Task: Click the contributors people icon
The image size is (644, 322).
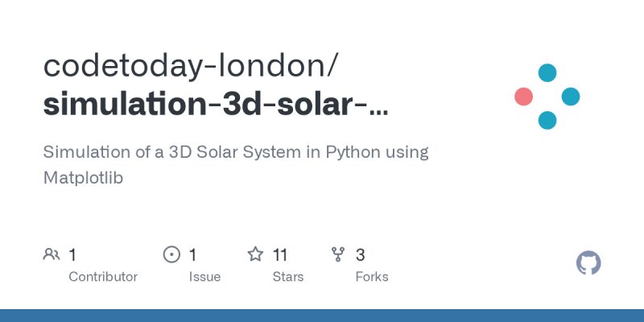Action: [52, 255]
